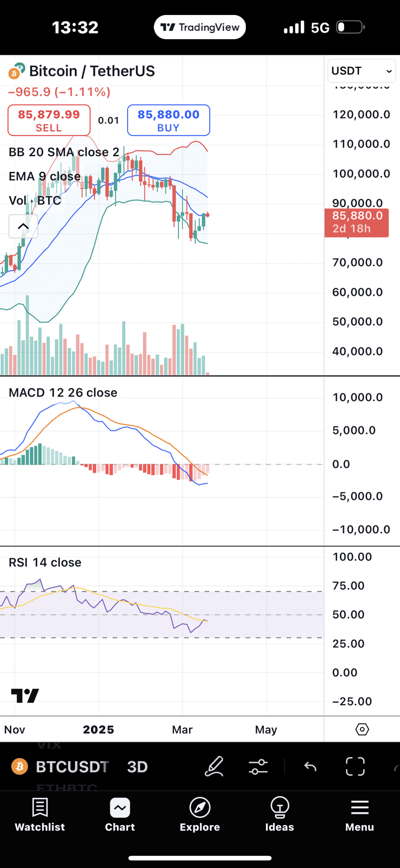Select the RSI 14 close label
Screen dimensions: 400x868
pos(45,562)
